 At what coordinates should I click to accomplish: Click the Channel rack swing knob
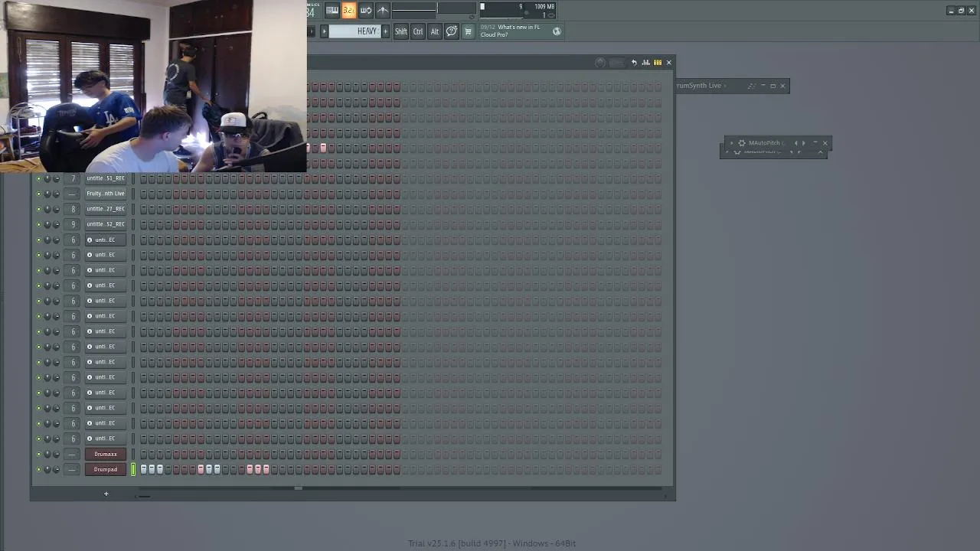[600, 63]
